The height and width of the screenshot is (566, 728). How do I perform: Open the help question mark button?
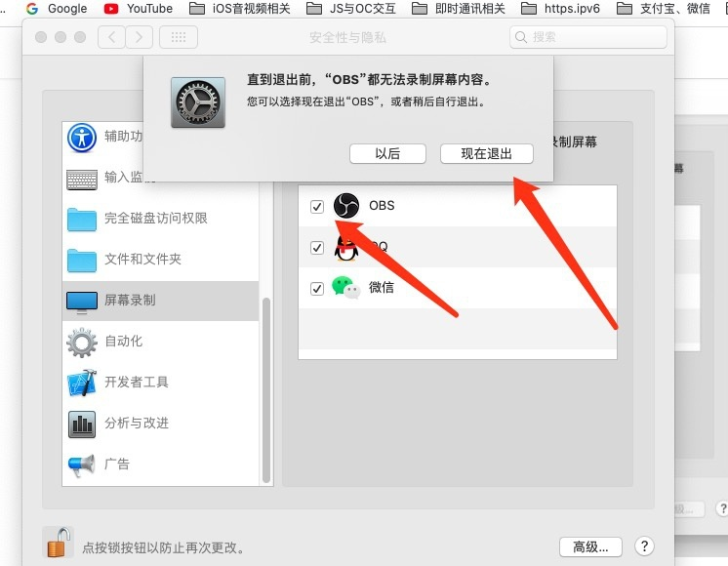pos(644,546)
